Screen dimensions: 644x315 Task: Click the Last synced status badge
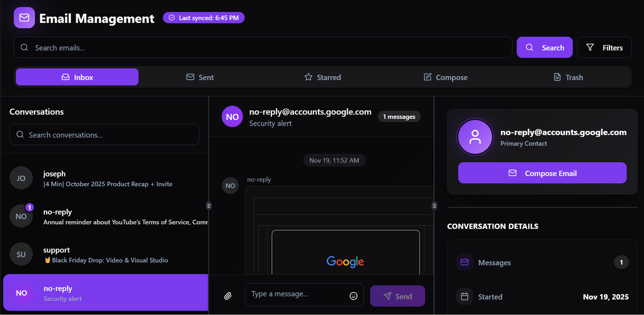[x=204, y=18]
